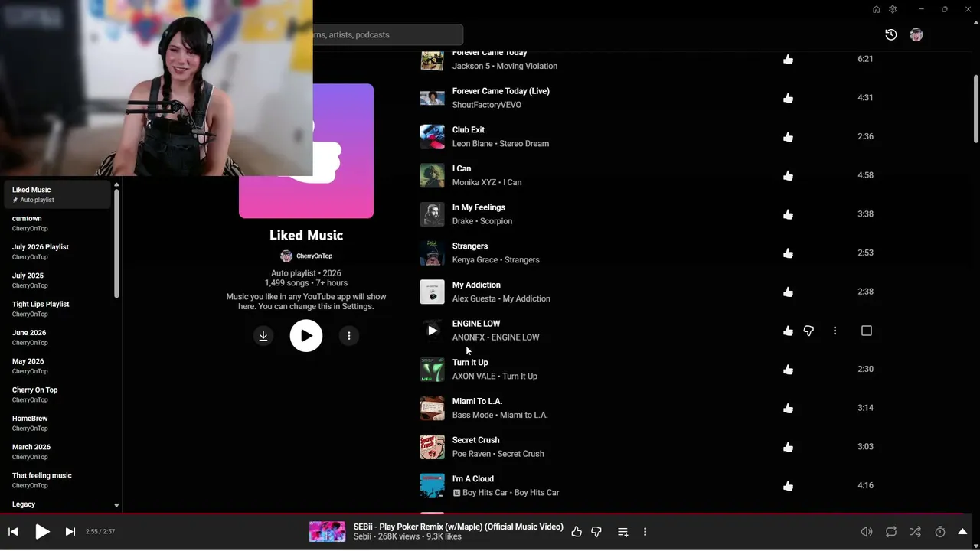Skip to the next track
This screenshot has width=980, height=551.
click(70, 531)
